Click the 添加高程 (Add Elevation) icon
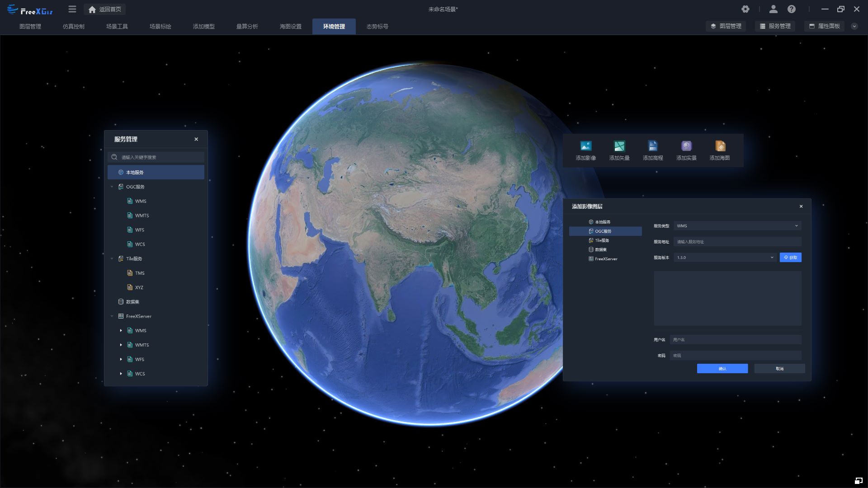Viewport: 868px width, 488px height. tap(652, 146)
